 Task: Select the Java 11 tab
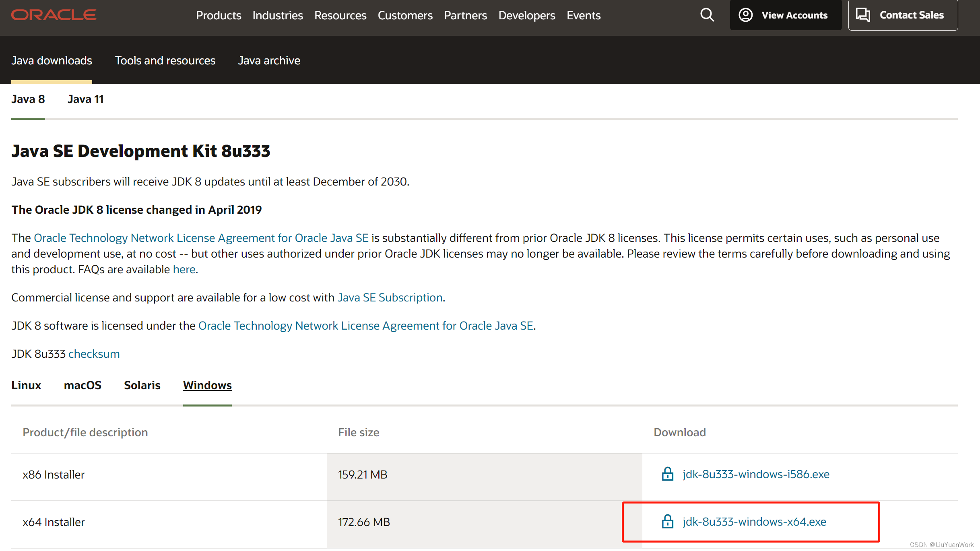point(85,99)
